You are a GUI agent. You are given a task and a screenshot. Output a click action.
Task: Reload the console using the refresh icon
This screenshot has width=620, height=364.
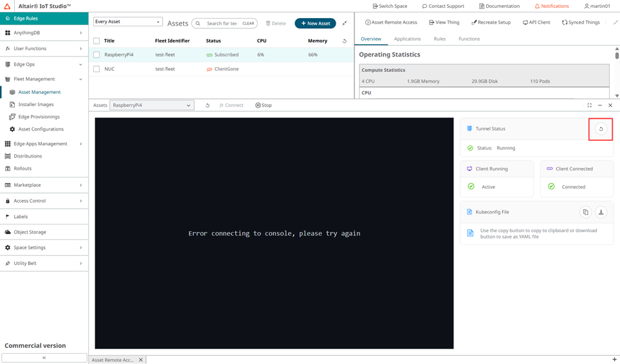tap(207, 105)
